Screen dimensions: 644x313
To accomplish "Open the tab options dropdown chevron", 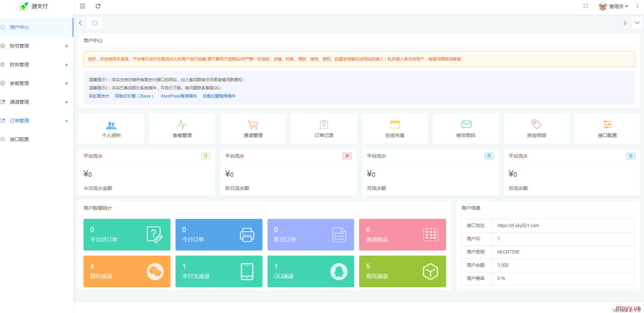I will [x=637, y=23].
